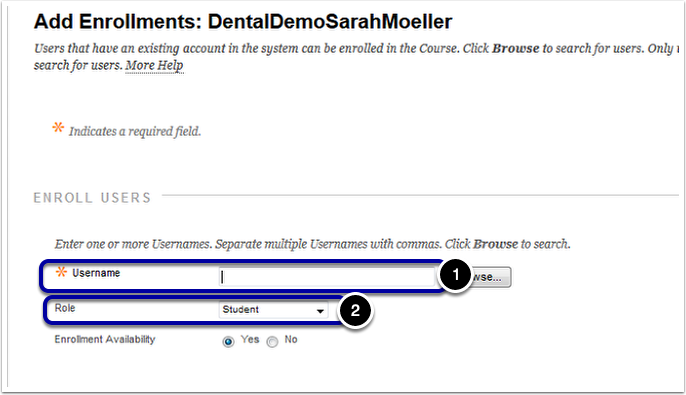Click the No radio label text
Viewport: 686px width, 395px height.
point(291,339)
